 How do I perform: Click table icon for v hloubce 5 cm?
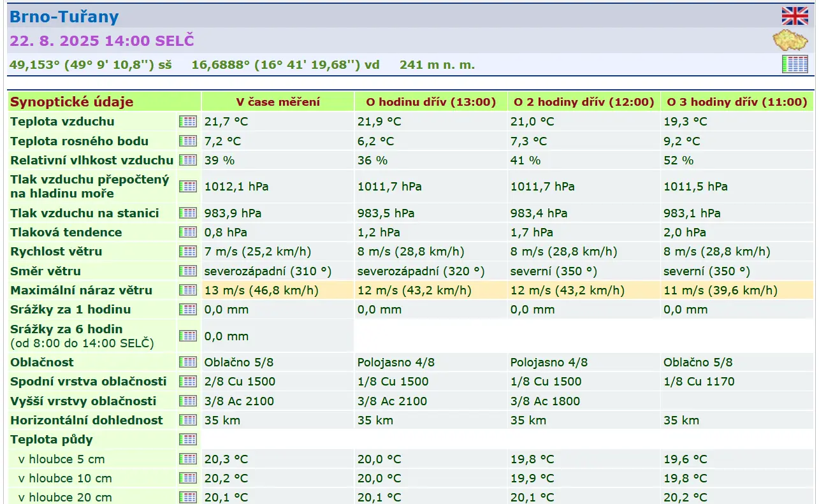click(x=188, y=459)
